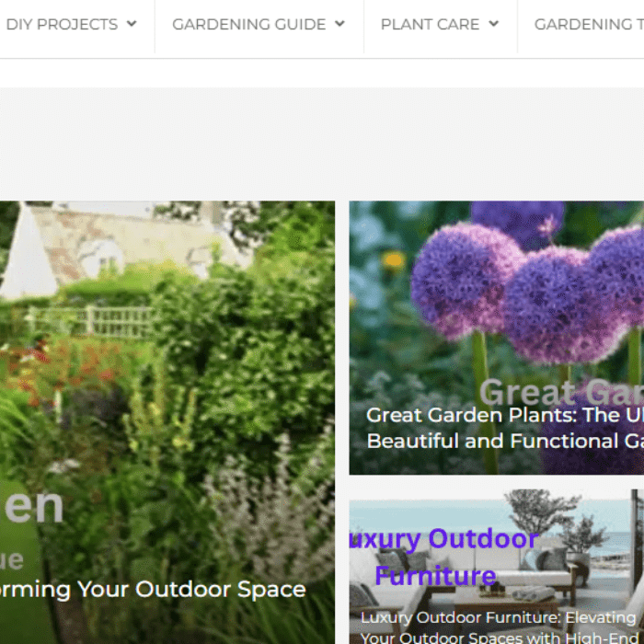The width and height of the screenshot is (644, 644).
Task: Expand the Plant Care chevron arrow
Action: click(494, 24)
